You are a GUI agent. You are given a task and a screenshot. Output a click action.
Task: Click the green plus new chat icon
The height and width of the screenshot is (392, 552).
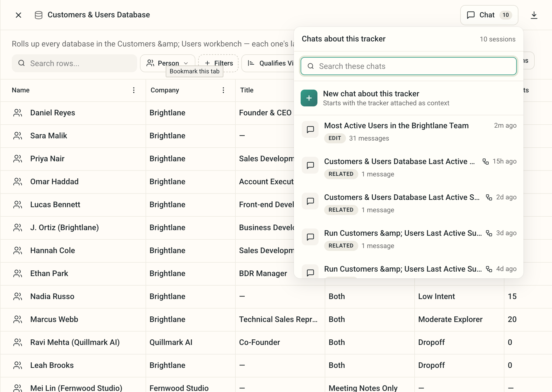click(309, 98)
